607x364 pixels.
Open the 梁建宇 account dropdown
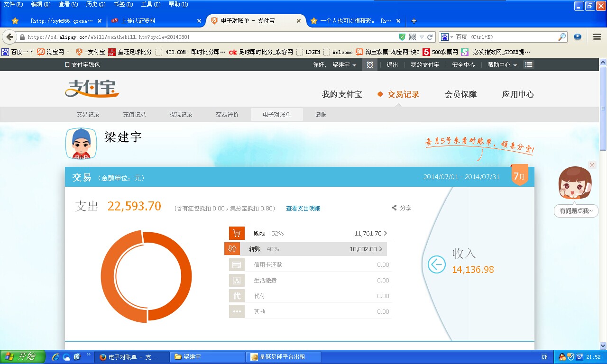(344, 65)
